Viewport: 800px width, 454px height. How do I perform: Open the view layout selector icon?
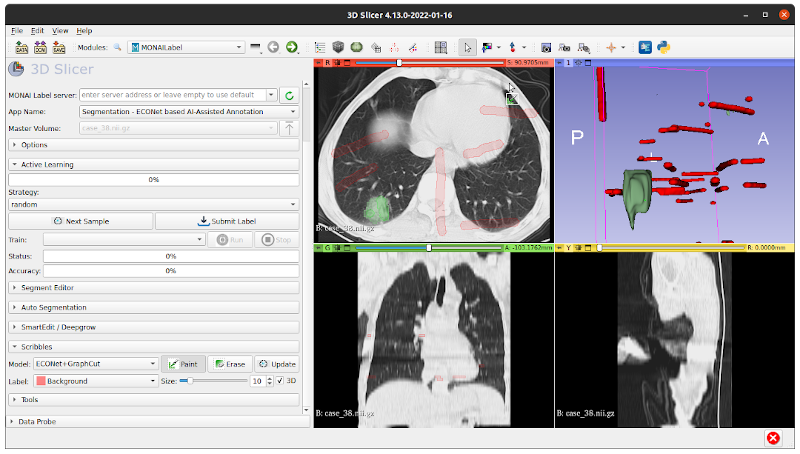tap(441, 47)
